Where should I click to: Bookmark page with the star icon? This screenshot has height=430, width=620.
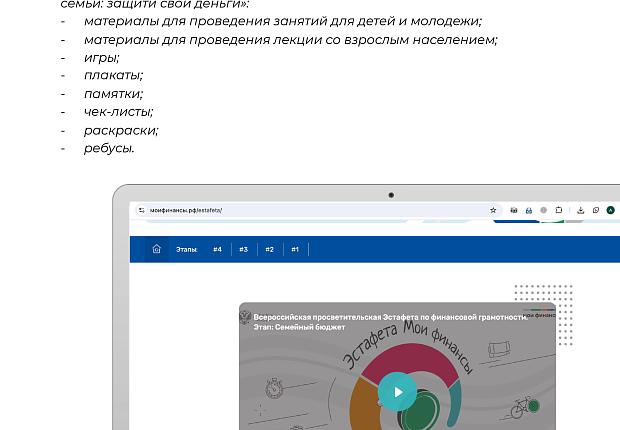click(493, 210)
